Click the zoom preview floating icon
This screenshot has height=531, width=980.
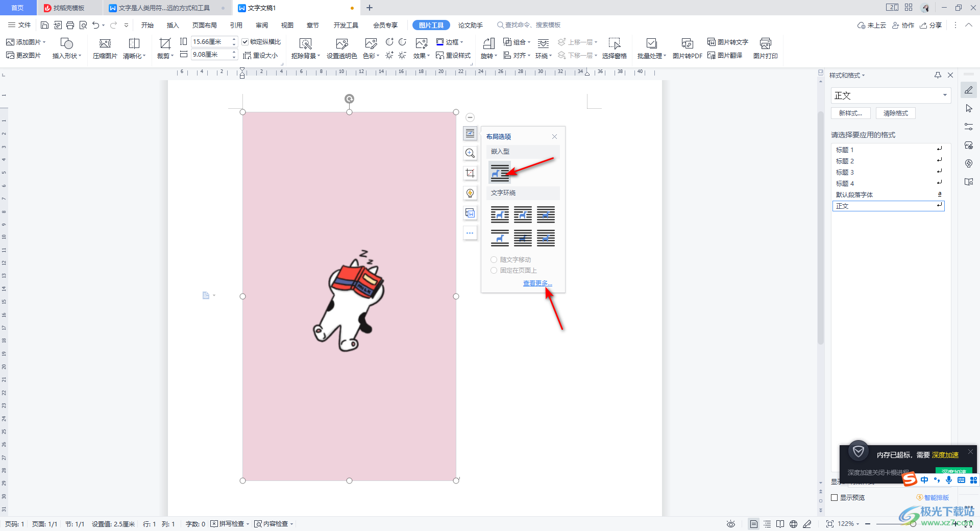pos(470,153)
